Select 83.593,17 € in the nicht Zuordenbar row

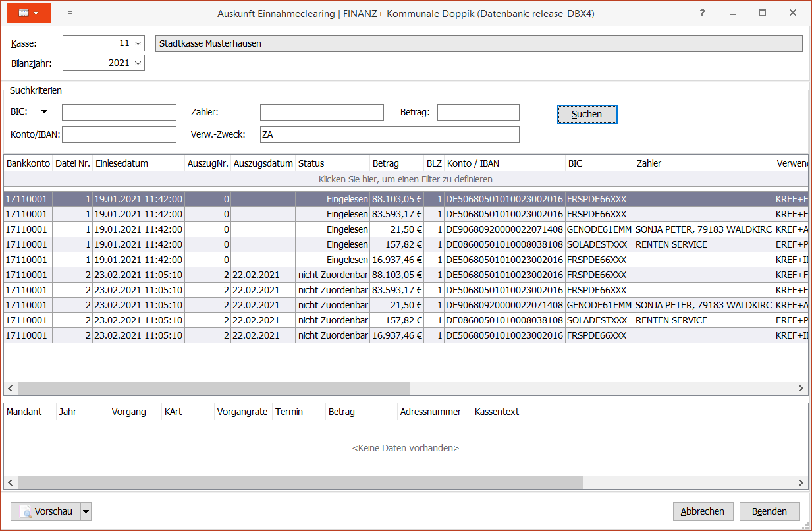tap(396, 290)
